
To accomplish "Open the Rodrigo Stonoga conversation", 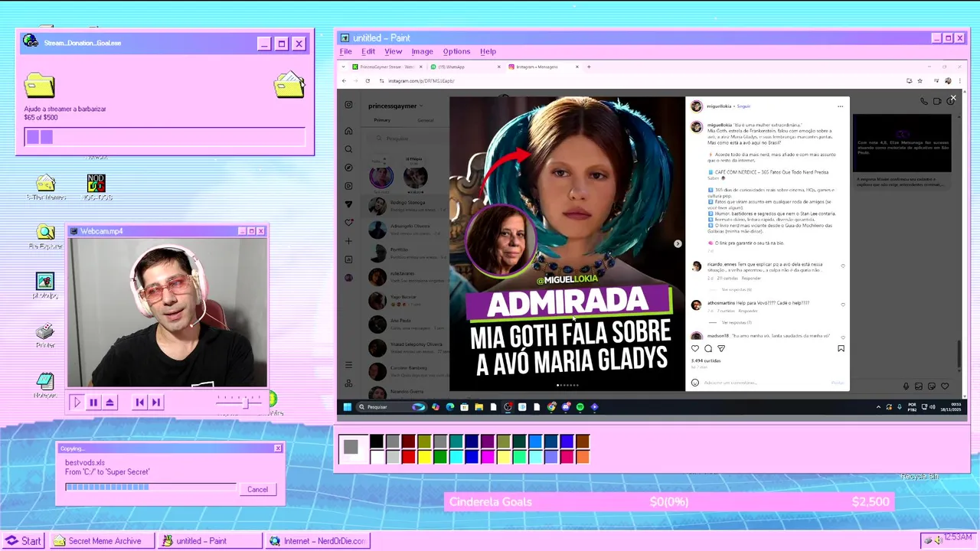I will (407, 205).
